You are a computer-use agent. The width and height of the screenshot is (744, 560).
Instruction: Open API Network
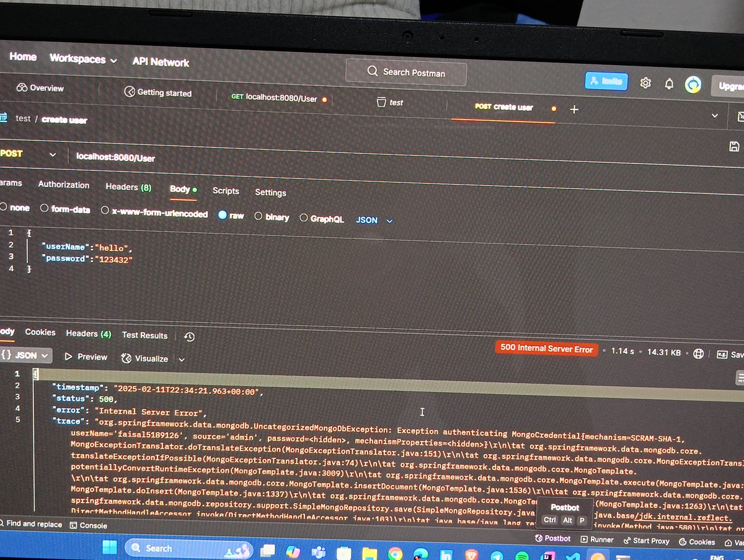tap(161, 62)
